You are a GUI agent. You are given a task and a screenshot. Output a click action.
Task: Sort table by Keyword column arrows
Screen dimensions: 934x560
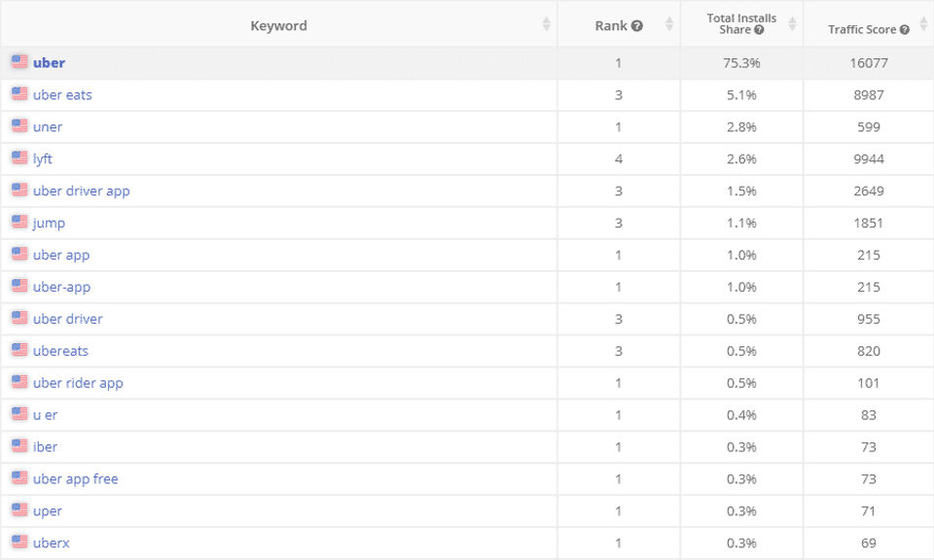pos(546,24)
